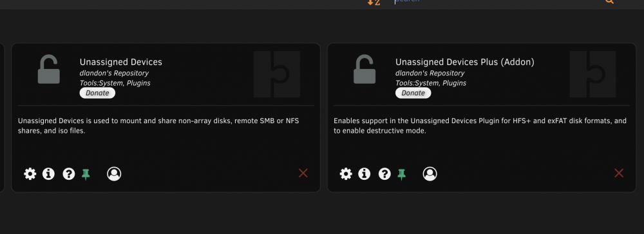Click the Unassigned Devices Plus padlock icon
Screen dimensions: 644x234
(x=365, y=69)
